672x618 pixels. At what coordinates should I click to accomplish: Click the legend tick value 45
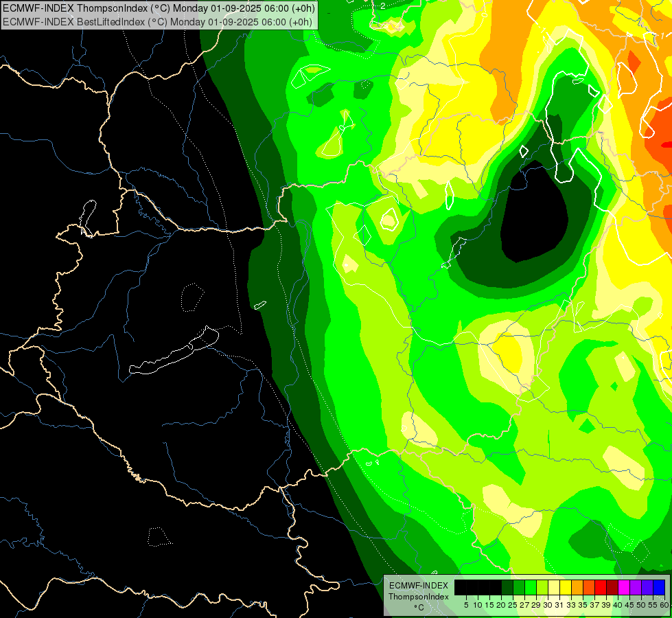(630, 605)
